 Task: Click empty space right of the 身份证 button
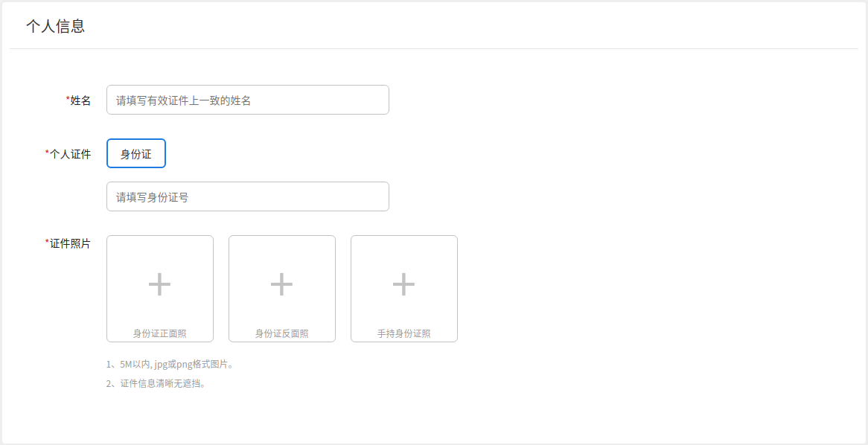click(x=298, y=153)
